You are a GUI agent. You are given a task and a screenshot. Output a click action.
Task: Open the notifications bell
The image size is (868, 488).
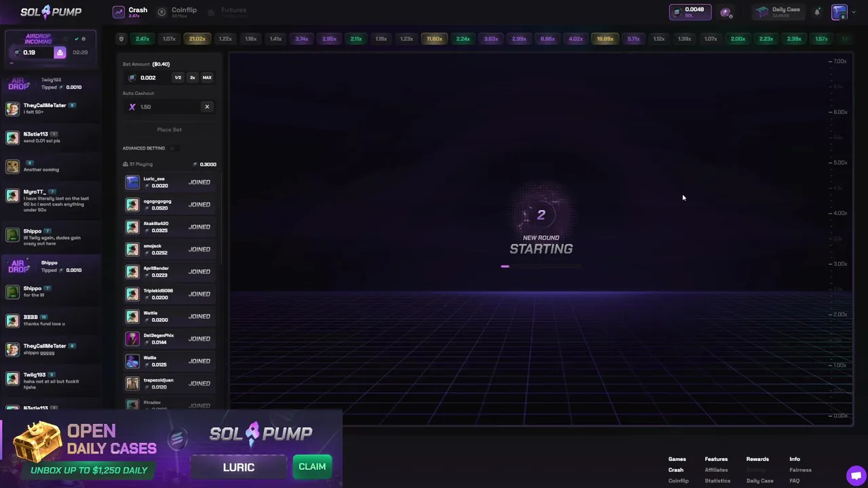tap(817, 12)
